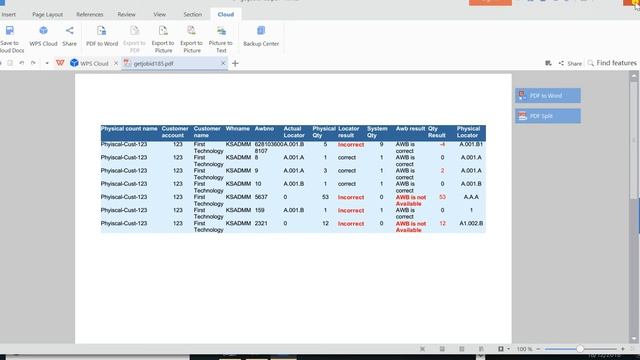Click Share button near Find features
This screenshot has width=640, height=360.
(570, 63)
